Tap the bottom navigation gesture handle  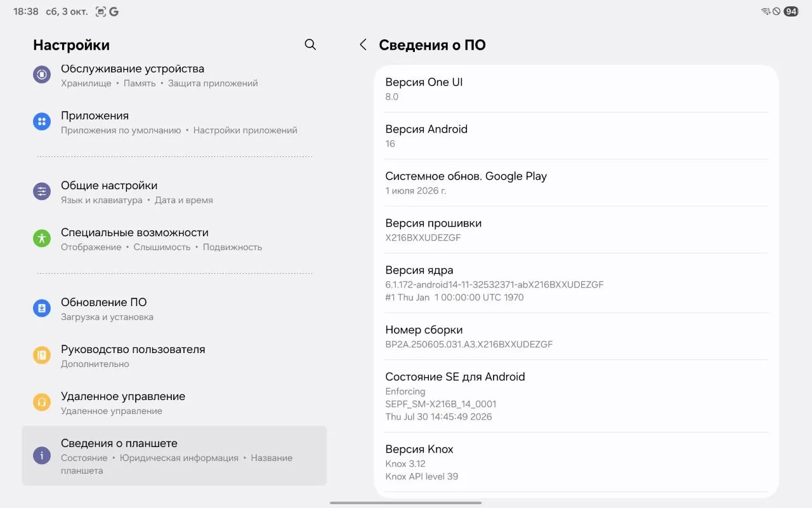tap(406, 503)
